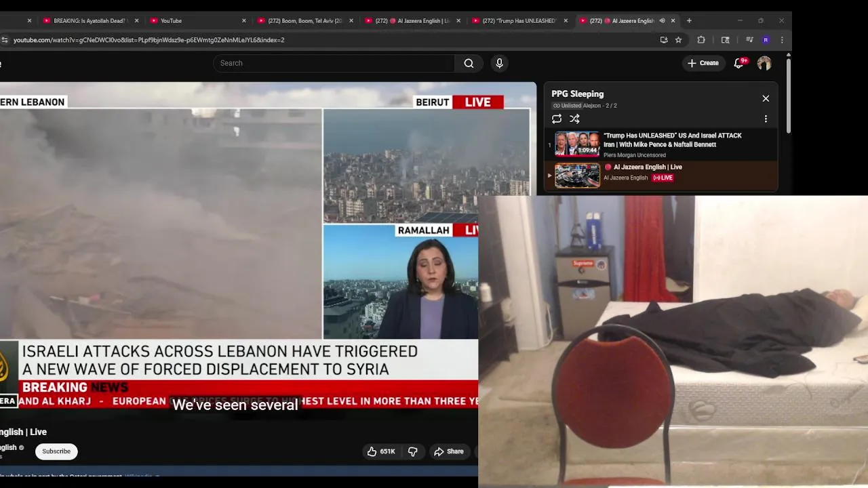Close the 'Trump Has UNLEASHED' tab
Screen dimensions: 868x488
click(566, 20)
